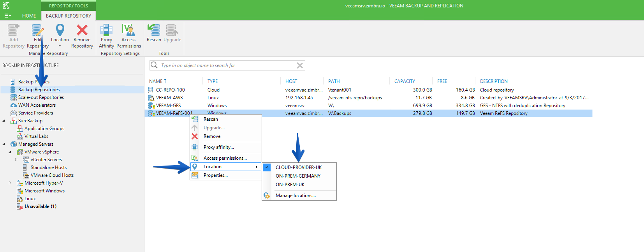The width and height of the screenshot is (644, 252).
Task: Expand the Location submenu arrow
Action: [256, 167]
